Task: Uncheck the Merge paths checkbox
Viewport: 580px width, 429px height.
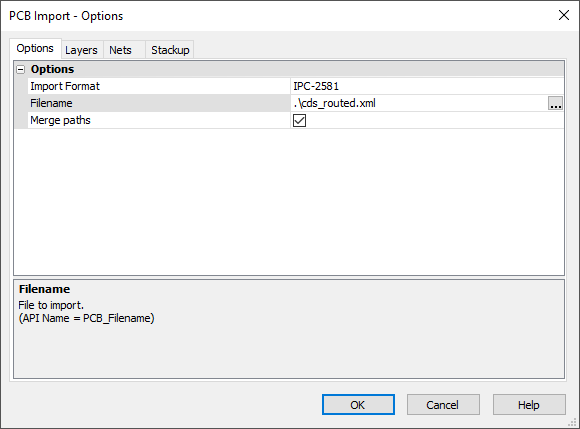Action: [x=299, y=121]
